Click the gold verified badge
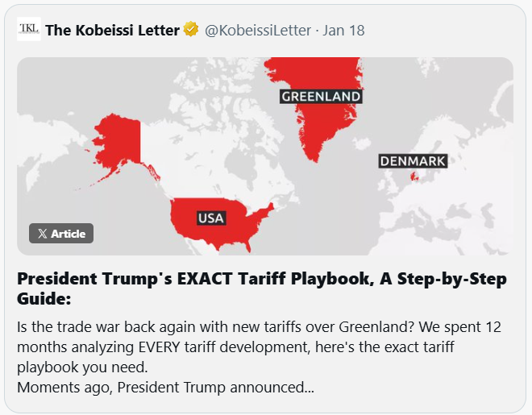 191,31
